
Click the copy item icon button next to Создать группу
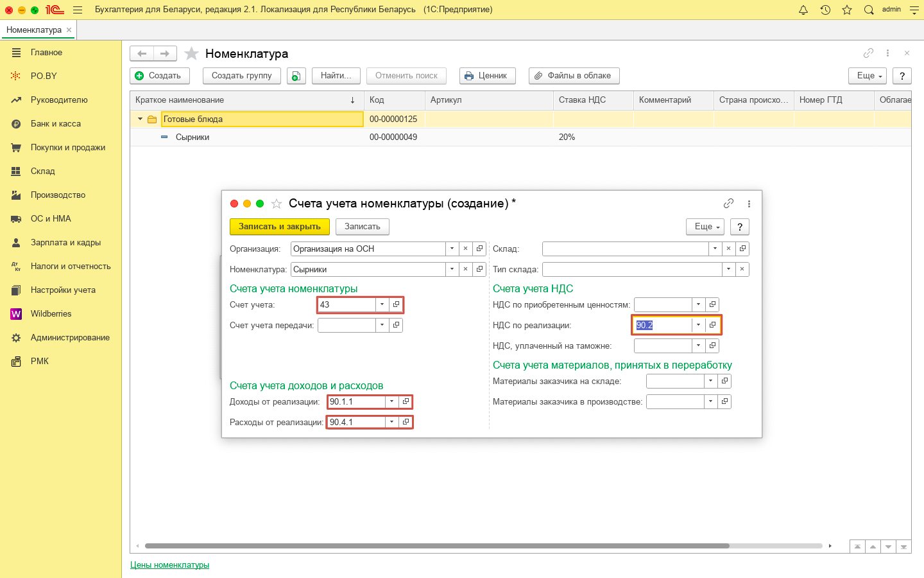296,76
